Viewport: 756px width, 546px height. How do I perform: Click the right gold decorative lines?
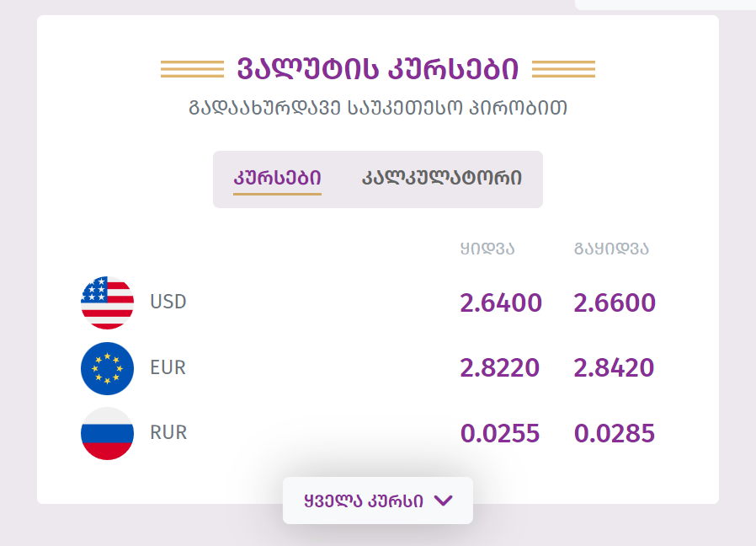pyautogui.click(x=563, y=69)
